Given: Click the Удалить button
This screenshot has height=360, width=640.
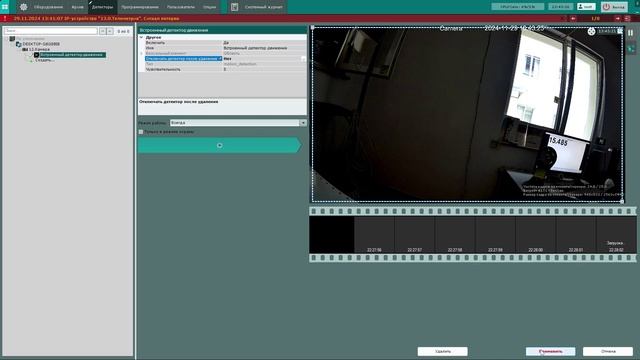Looking at the screenshot, I should pyautogui.click(x=442, y=351).
